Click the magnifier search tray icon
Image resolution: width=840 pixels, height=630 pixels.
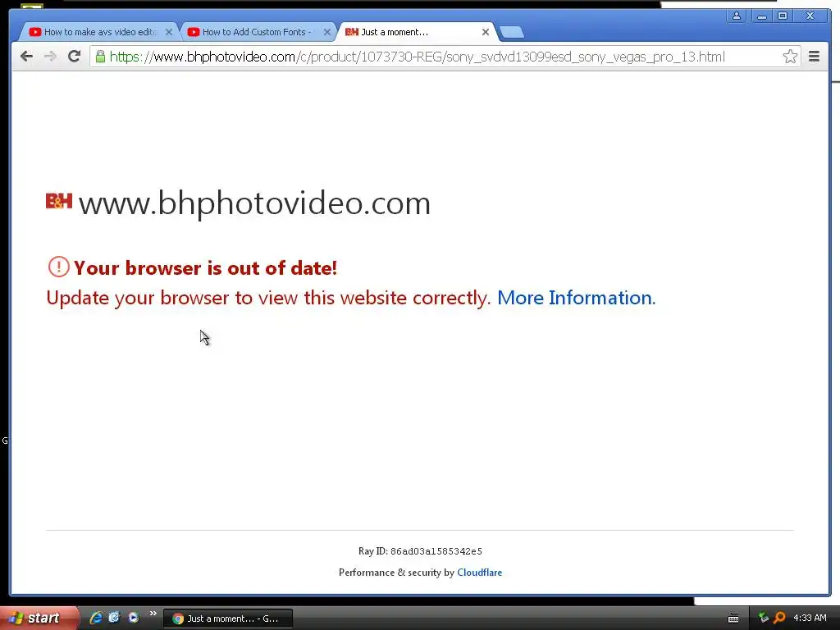point(779,618)
